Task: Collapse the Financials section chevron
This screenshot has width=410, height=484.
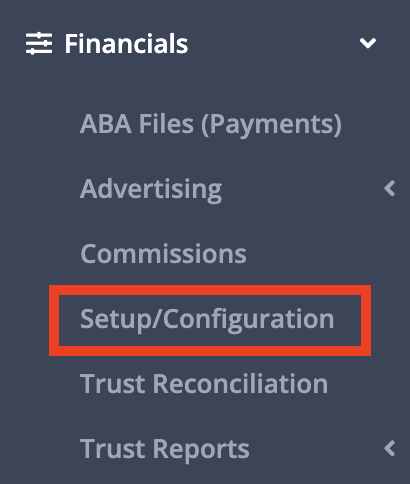Action: [x=368, y=43]
